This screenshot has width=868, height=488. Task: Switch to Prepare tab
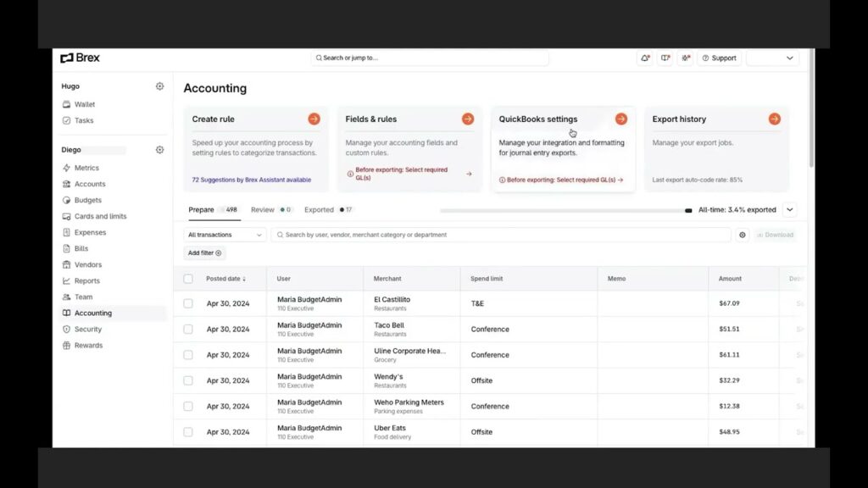(x=213, y=210)
